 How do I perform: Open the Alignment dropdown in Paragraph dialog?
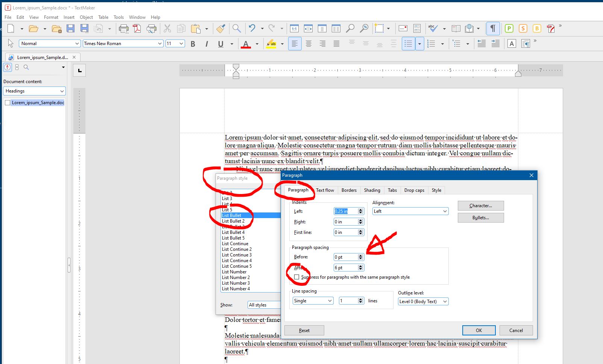coord(410,211)
